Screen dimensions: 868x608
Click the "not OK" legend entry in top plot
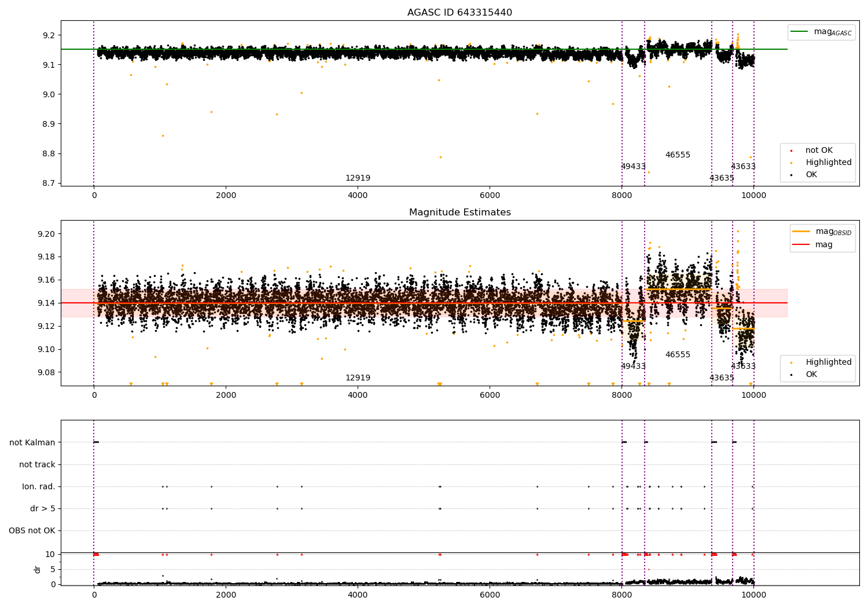click(x=812, y=151)
